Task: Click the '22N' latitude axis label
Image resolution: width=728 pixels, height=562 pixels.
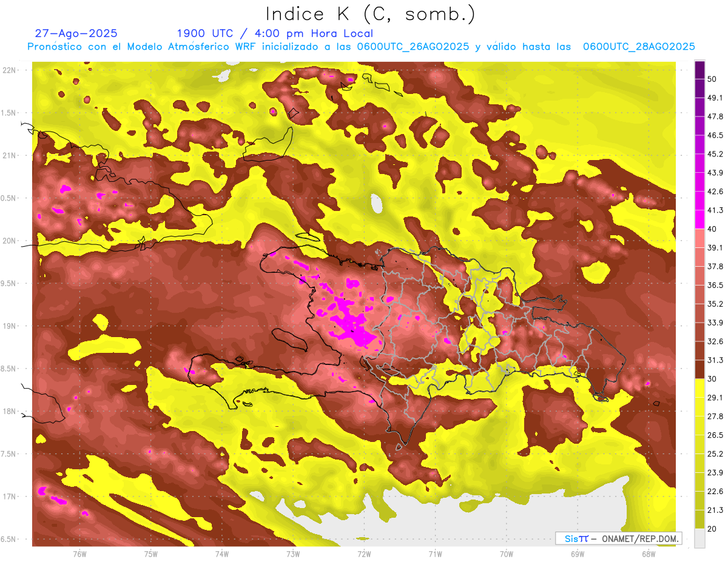Action: (x=10, y=70)
